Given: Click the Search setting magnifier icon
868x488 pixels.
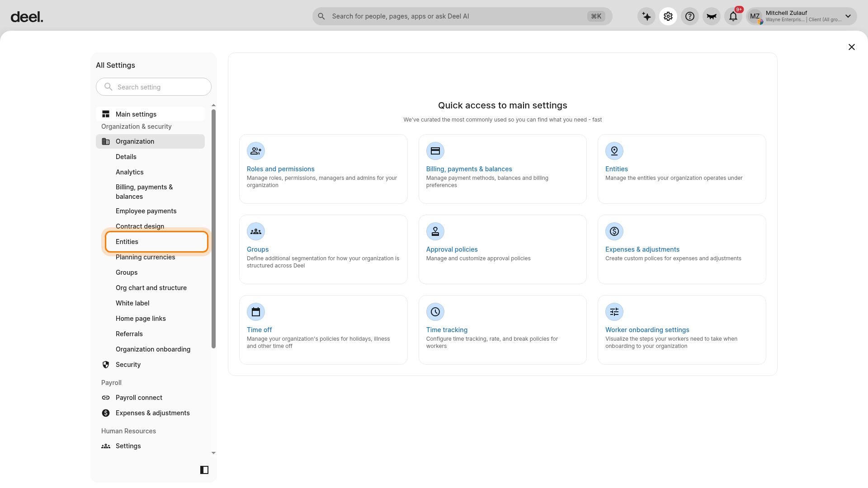Looking at the screenshot, I should tap(108, 87).
